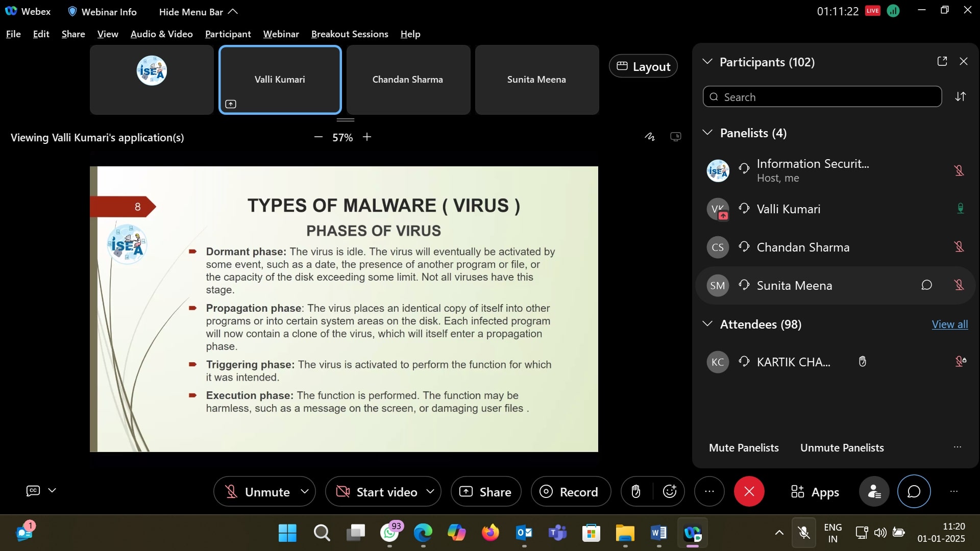Open the reactions smiley icon
Viewport: 980px width, 551px height.
669,492
